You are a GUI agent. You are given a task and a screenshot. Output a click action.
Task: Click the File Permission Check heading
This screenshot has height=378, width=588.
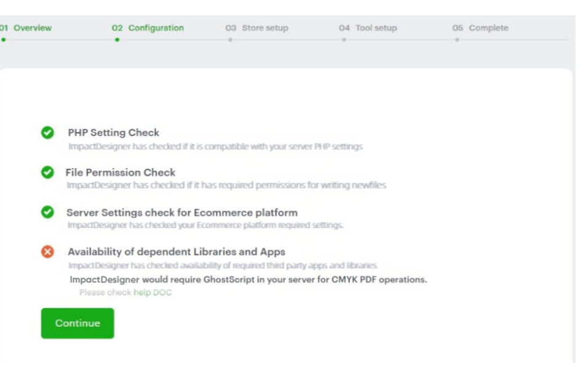pyautogui.click(x=120, y=172)
